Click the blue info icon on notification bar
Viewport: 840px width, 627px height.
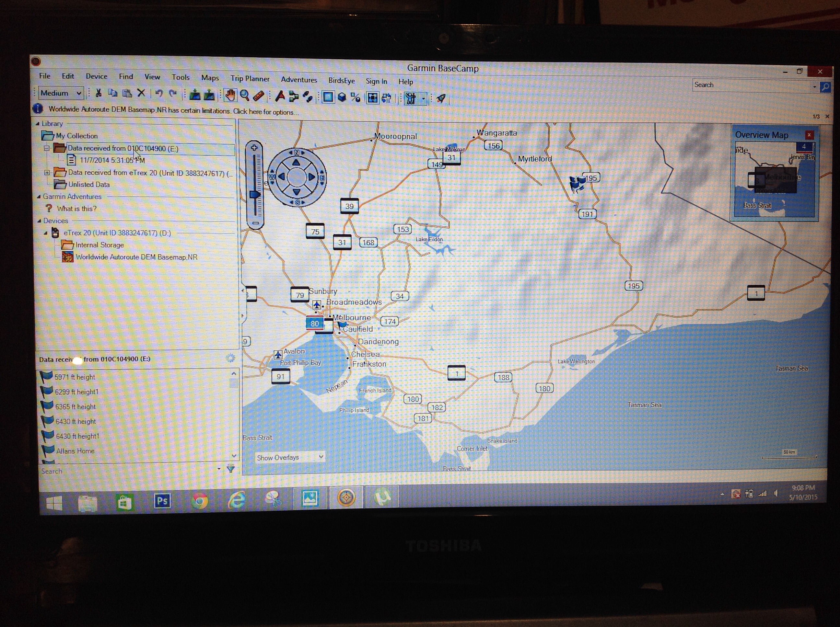coord(38,108)
